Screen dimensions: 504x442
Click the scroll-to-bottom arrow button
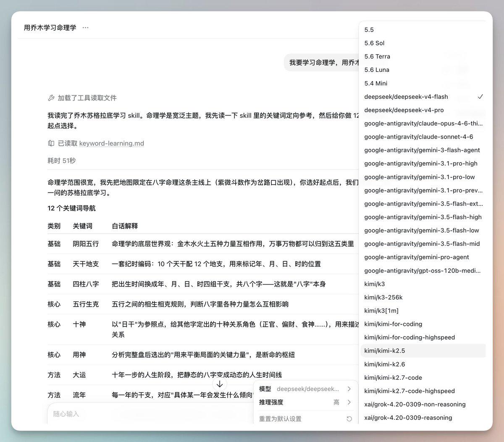[220, 384]
